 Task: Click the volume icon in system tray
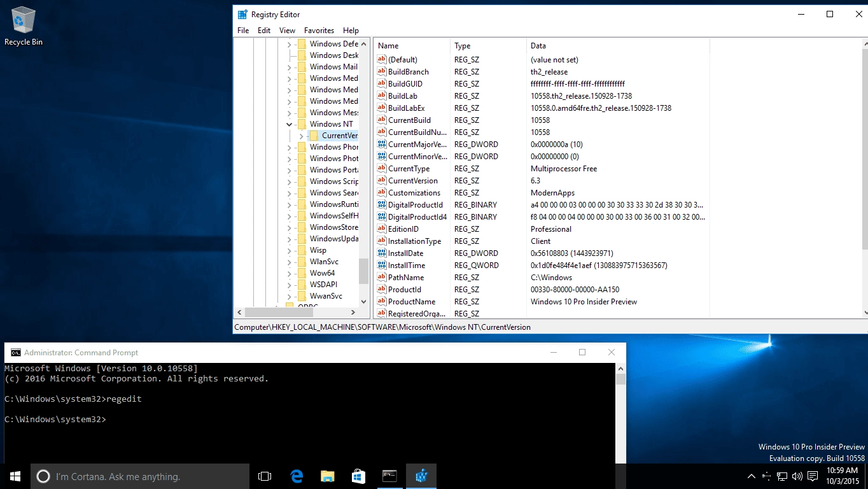tap(797, 476)
